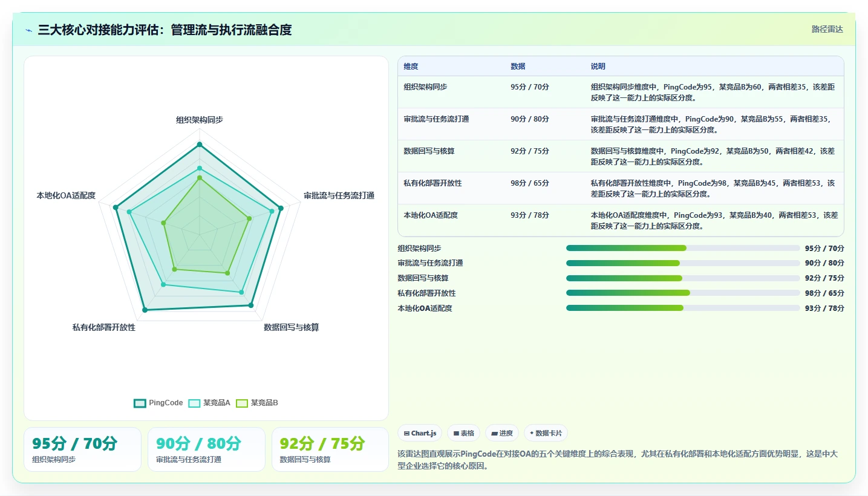868x496 pixels.
Task: Click PingCode data point on 组织架构同步 axis
Action: pyautogui.click(x=200, y=145)
